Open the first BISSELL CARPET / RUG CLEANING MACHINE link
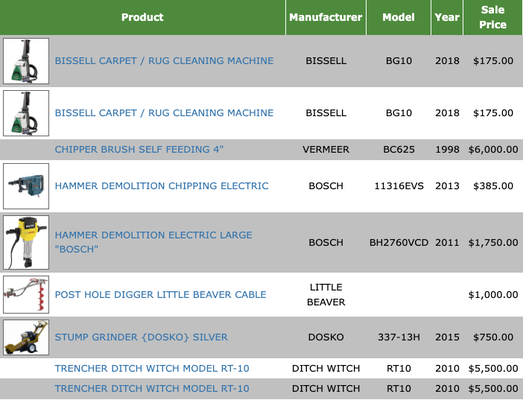The image size is (526, 400). [x=164, y=61]
